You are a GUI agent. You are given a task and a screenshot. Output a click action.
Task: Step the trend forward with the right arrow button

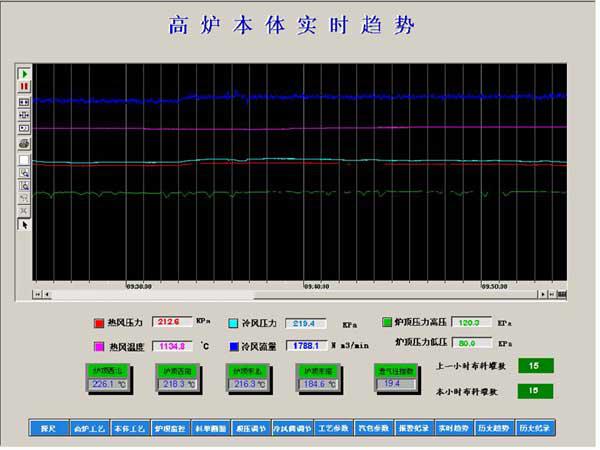click(x=542, y=294)
